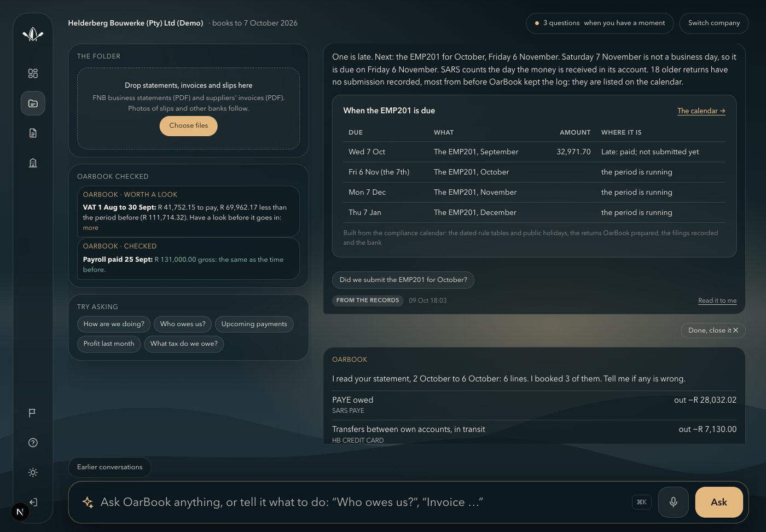Open the document icon in sidebar
This screenshot has height=532, width=766.
click(33, 133)
